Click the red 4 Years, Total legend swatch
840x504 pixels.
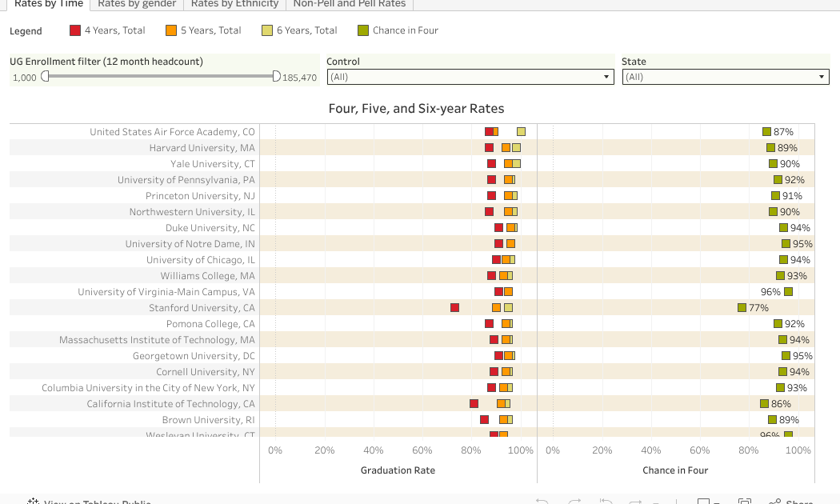pos(75,30)
